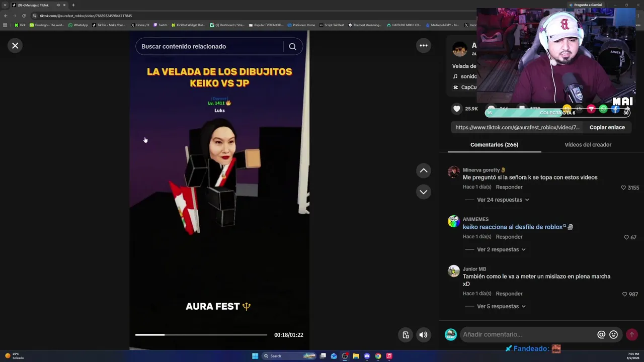
Task: Like Minerva goretty's comment
Action: [623, 188]
